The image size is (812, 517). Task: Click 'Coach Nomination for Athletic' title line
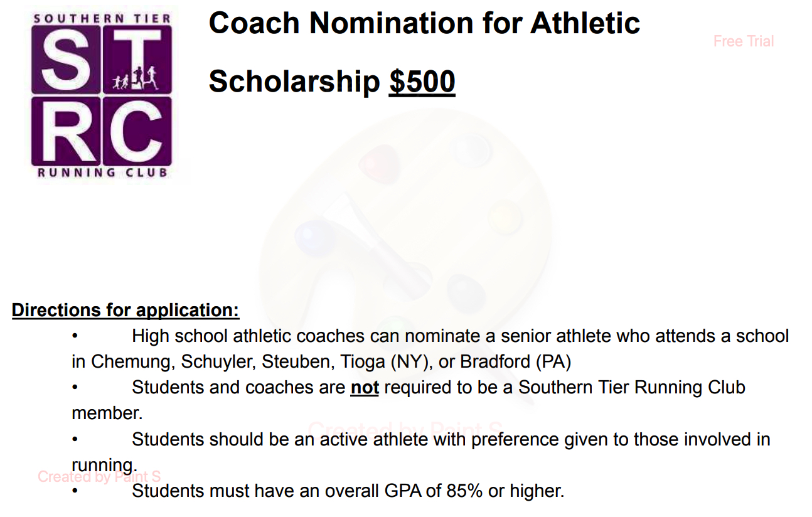point(424,23)
